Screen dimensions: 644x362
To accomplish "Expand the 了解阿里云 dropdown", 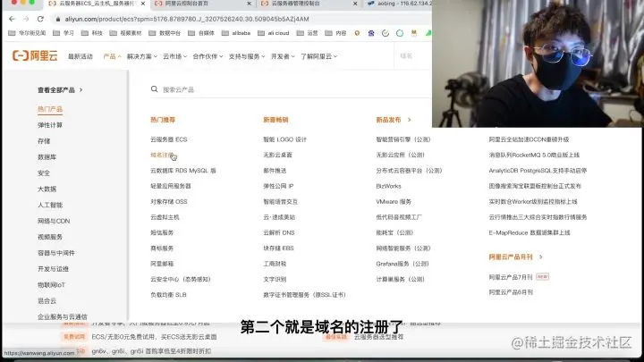I will pos(319,56).
